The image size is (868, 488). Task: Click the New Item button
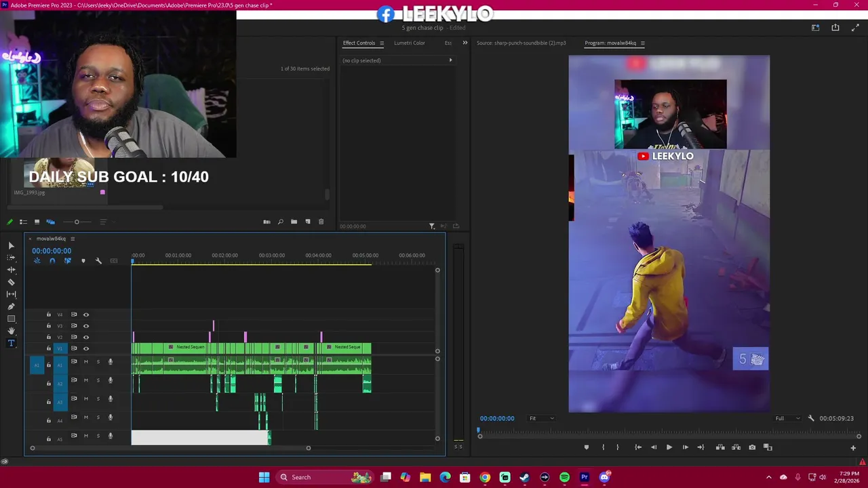[307, 222]
